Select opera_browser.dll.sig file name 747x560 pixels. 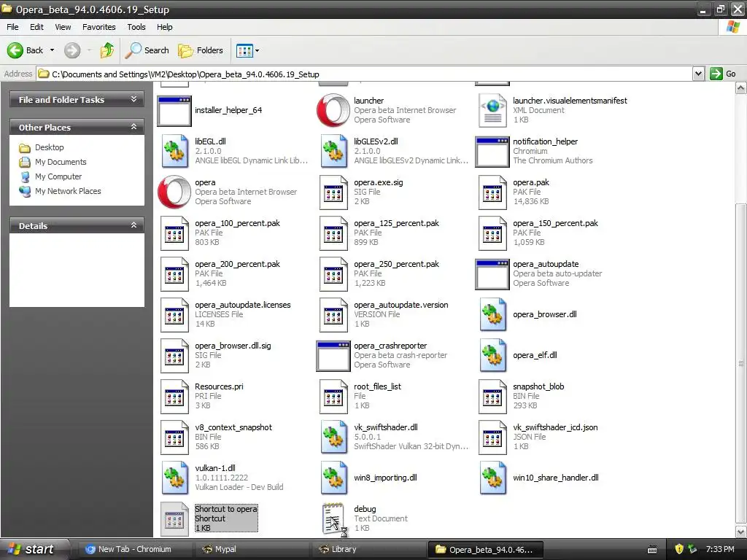[233, 346]
